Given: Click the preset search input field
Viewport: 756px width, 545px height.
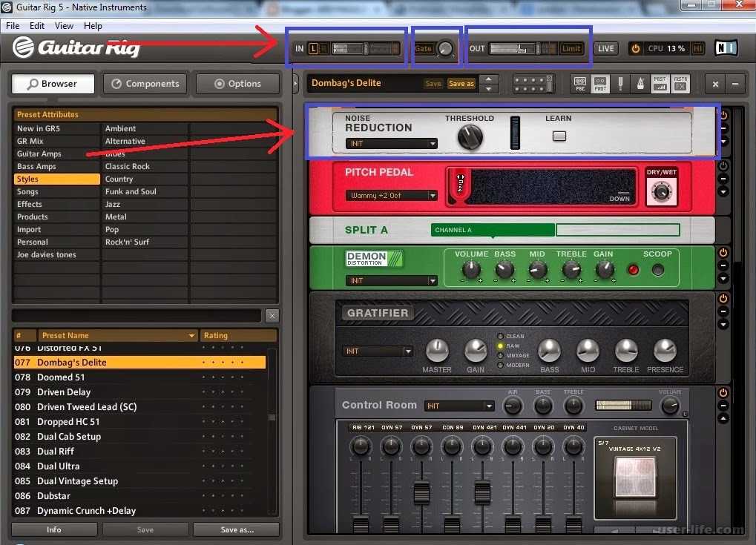Looking at the screenshot, I should click(x=137, y=316).
